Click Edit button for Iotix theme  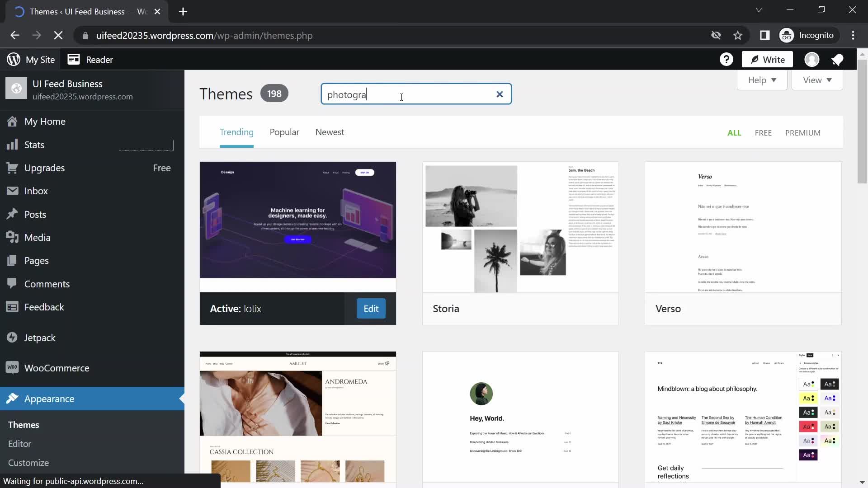point(371,308)
